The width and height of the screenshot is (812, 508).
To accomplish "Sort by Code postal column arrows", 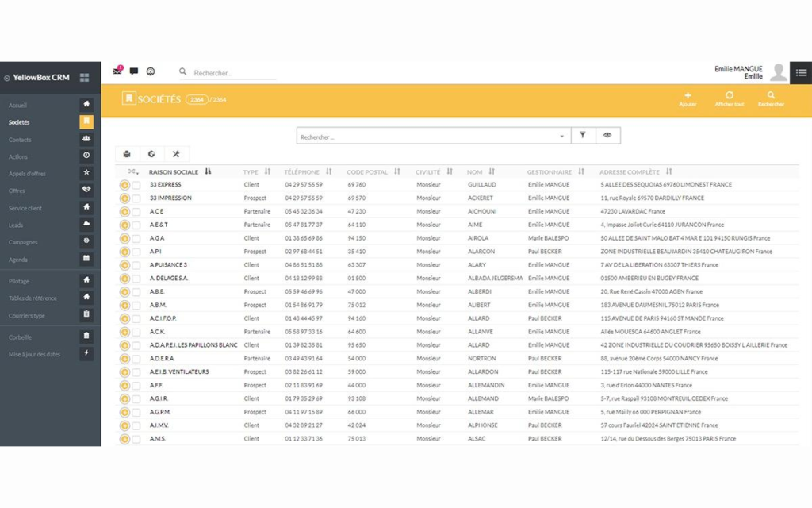I will pyautogui.click(x=397, y=171).
